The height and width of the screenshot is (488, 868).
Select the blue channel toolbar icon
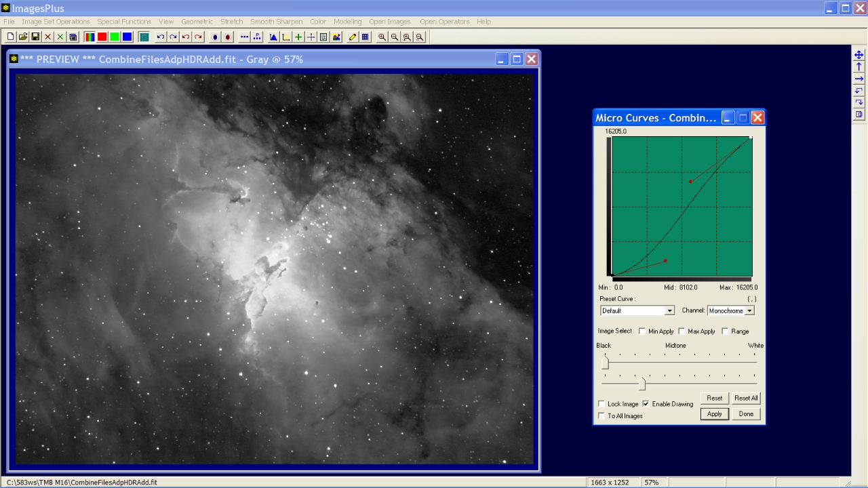pyautogui.click(x=127, y=37)
